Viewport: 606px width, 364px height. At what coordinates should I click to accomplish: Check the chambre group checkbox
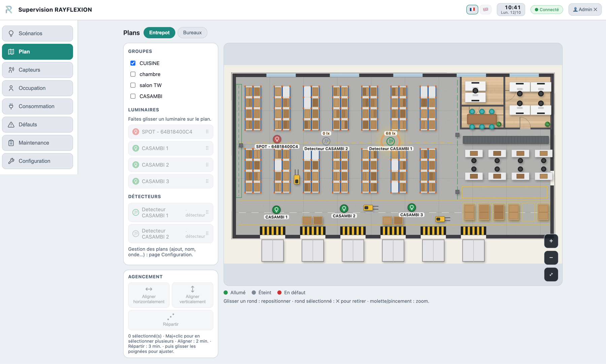click(133, 74)
